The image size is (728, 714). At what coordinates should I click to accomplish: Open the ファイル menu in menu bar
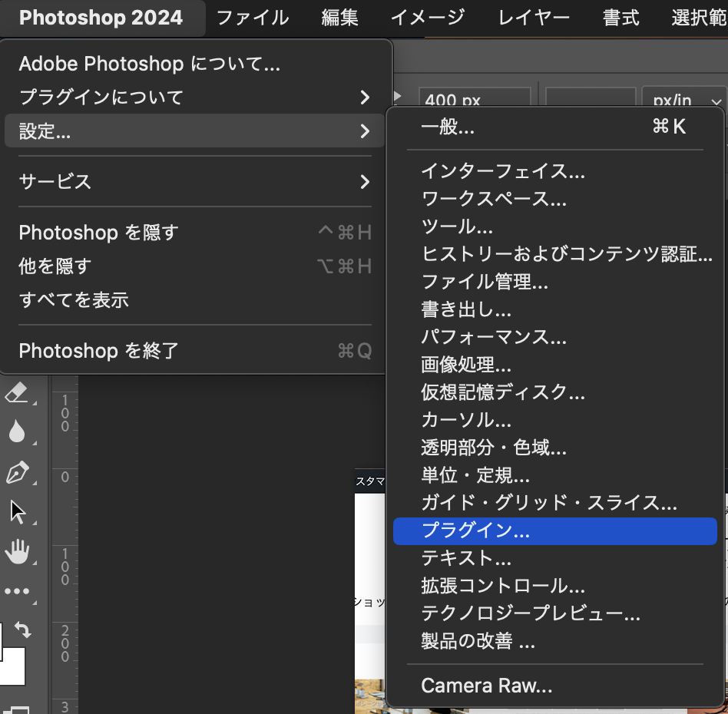tap(252, 18)
